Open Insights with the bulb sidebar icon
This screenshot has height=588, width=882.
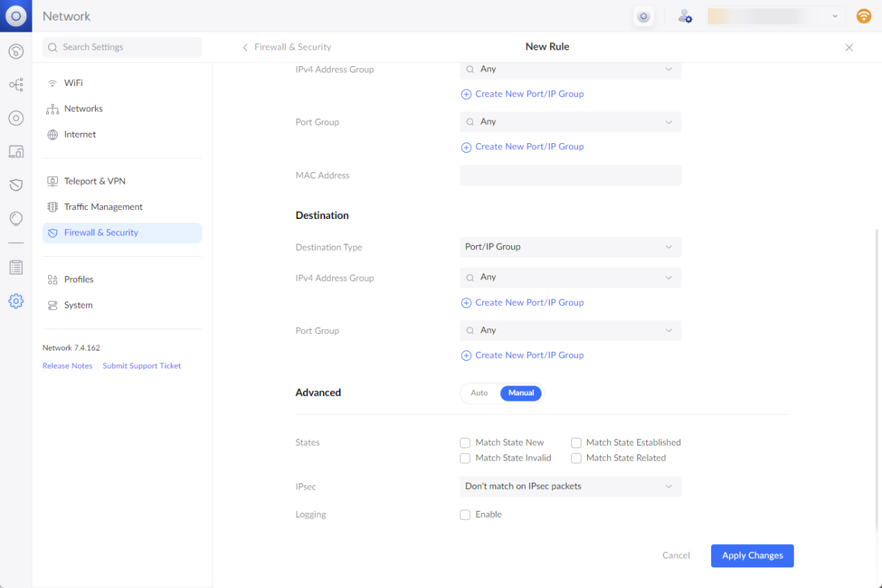16,218
